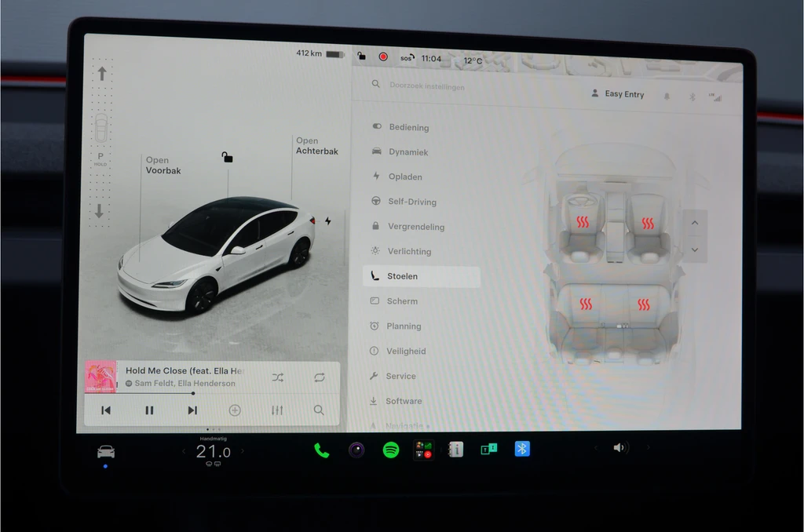Increase volume with the right chevron

pos(648,447)
